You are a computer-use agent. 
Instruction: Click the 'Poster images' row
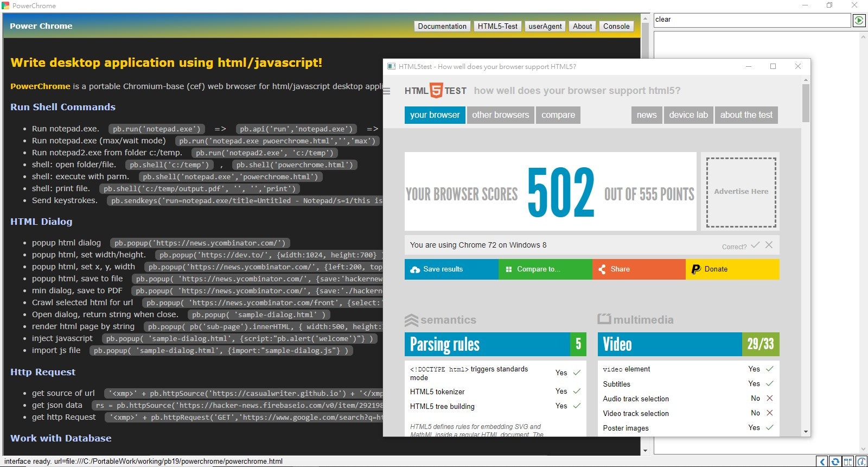click(688, 428)
